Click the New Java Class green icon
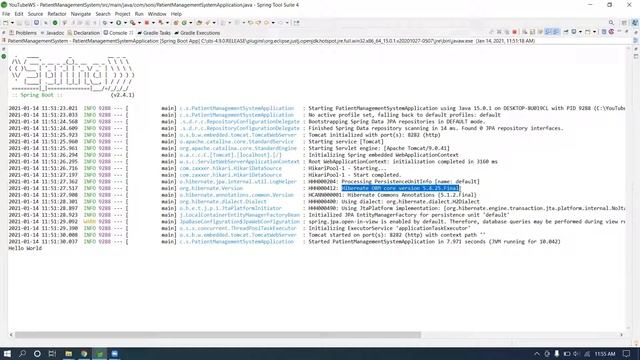 [184, 23]
